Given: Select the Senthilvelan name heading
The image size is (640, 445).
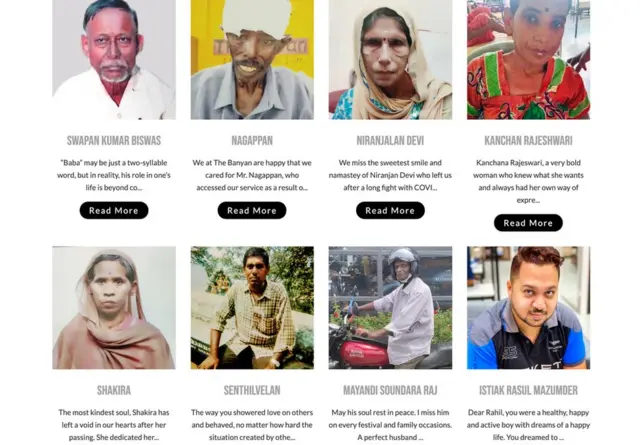Looking at the screenshot, I should pyautogui.click(x=252, y=391).
